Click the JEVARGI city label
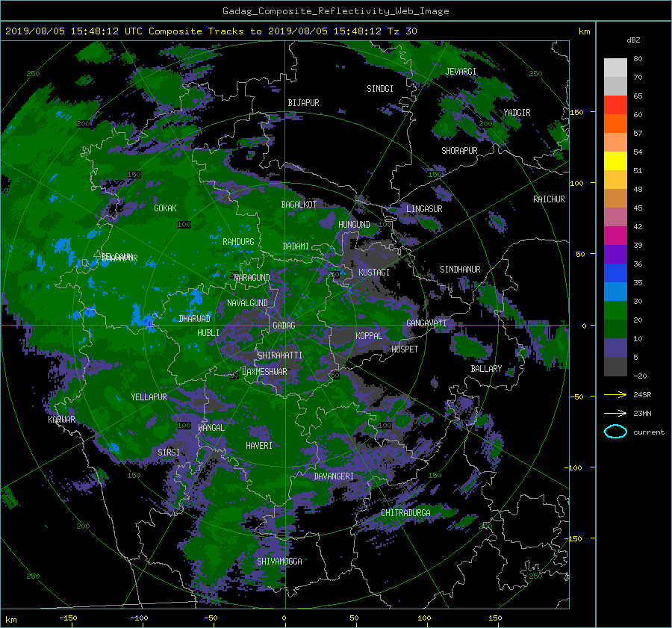Viewport: 672px width, 628px height. [x=461, y=72]
